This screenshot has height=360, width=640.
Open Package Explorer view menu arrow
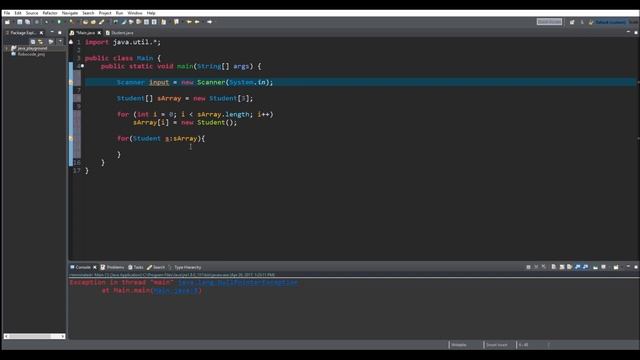point(60,42)
